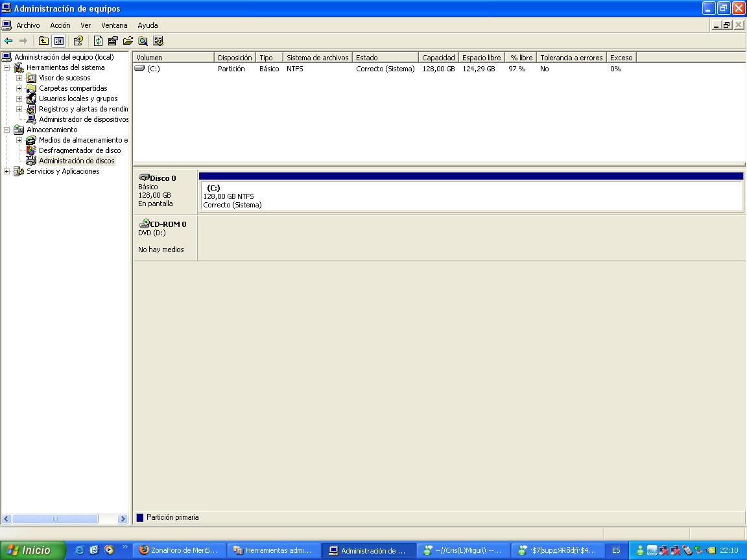Image resolution: width=747 pixels, height=560 pixels.
Task: Click right arrow of tree horizontal scrollbar
Action: coord(123,519)
